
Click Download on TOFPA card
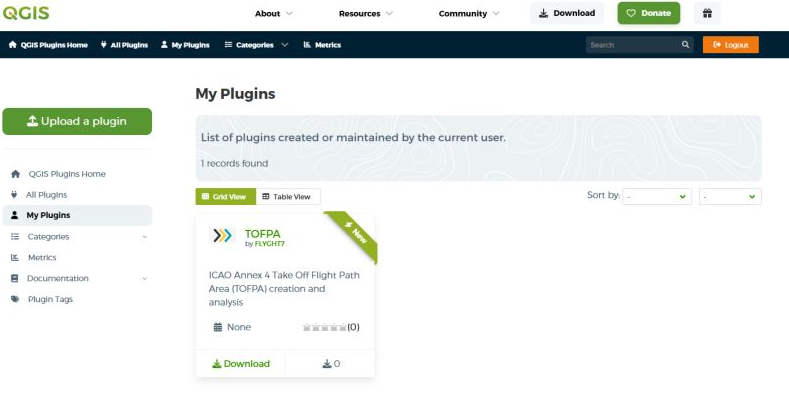(x=241, y=364)
